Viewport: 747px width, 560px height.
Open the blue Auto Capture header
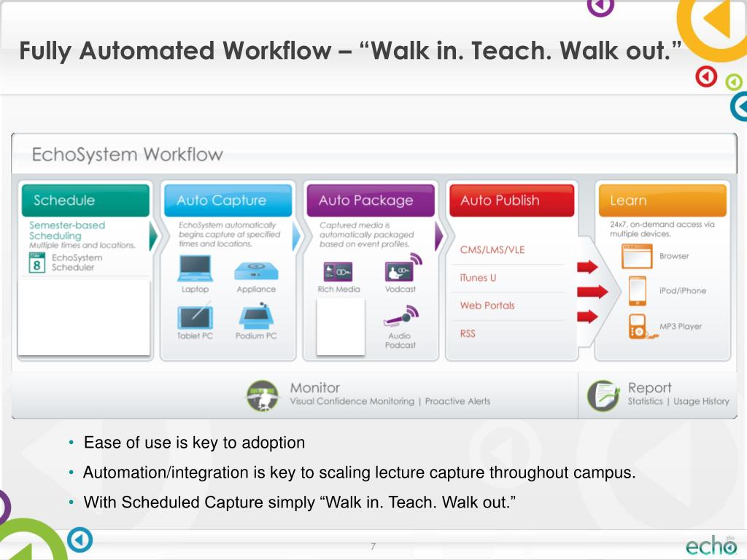click(228, 201)
